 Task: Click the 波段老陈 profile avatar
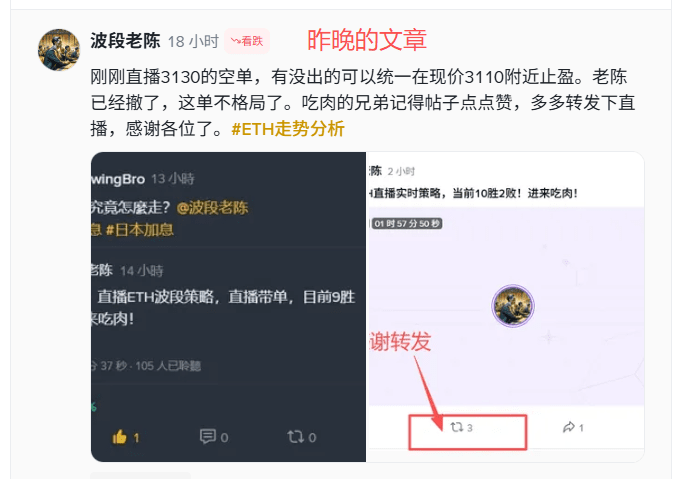[x=59, y=50]
